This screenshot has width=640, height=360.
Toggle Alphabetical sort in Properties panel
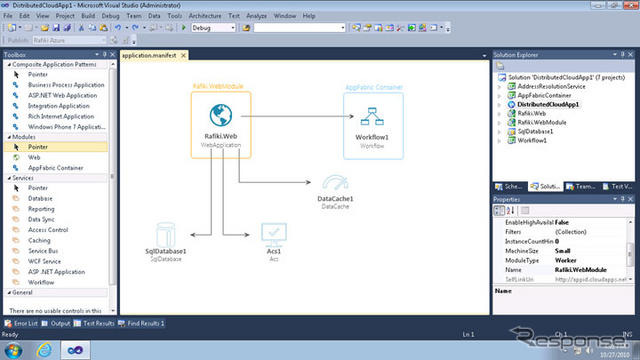point(510,211)
